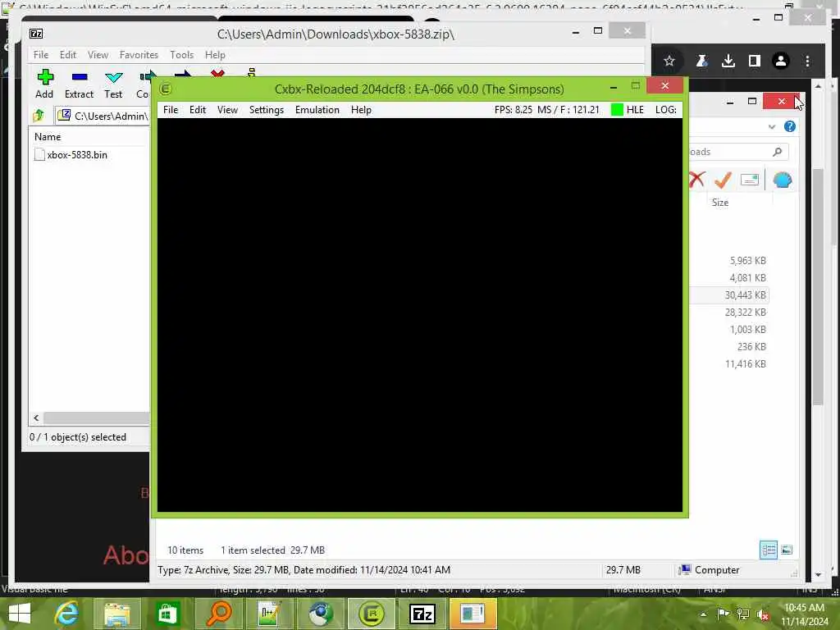This screenshot has width=840, height=630.
Task: Open the Emulation menu in Cxbx-Reloaded
Action: [x=317, y=110]
